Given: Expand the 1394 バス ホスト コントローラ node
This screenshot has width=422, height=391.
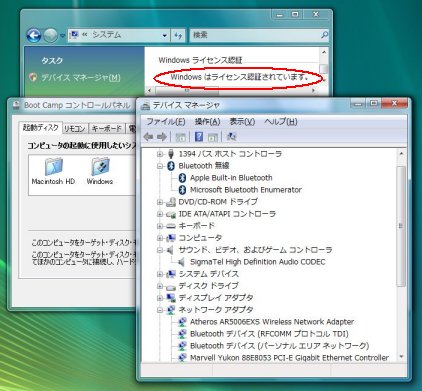Looking at the screenshot, I should (x=160, y=154).
